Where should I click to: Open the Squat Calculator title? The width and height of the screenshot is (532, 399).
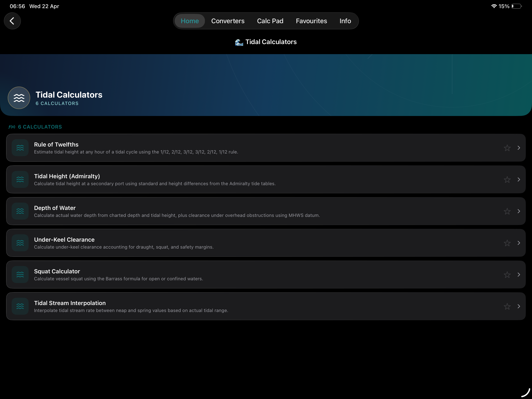[x=57, y=272]
